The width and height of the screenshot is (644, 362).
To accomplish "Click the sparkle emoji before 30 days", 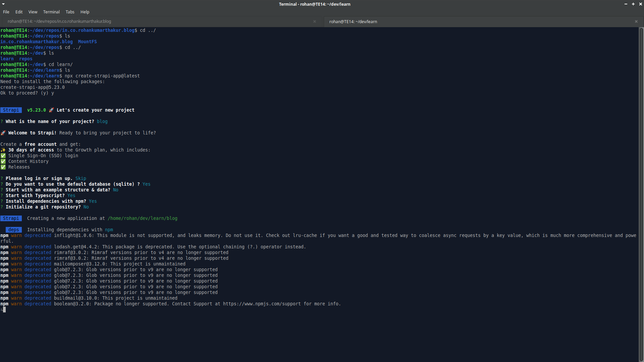I will [3, 150].
